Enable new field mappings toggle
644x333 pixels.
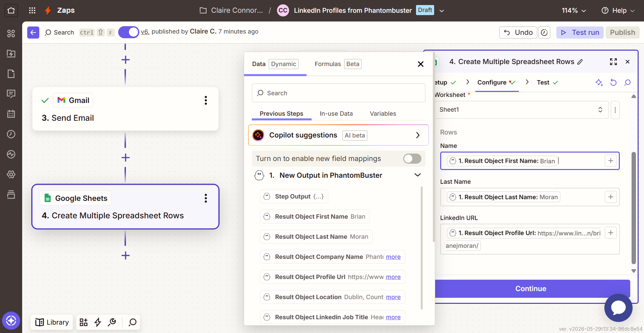[x=412, y=159]
